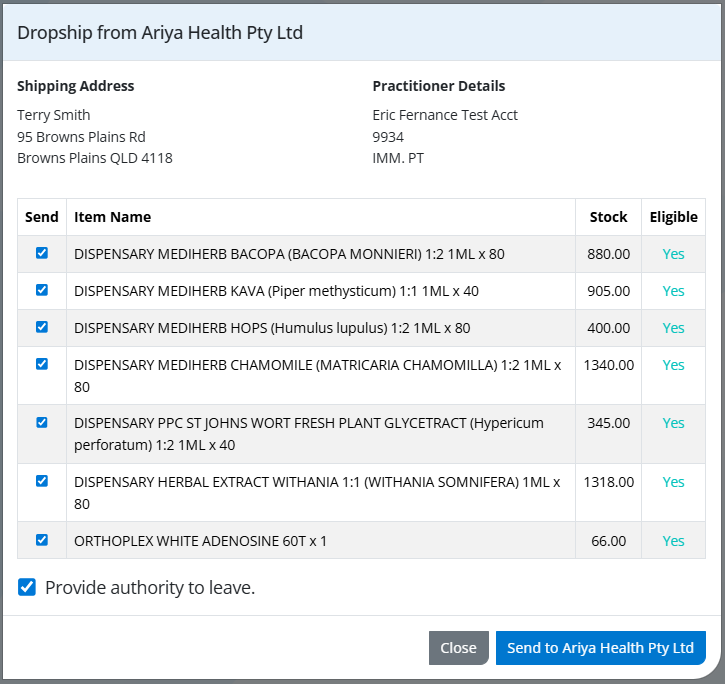The image size is (725, 684).
Task: Toggle Send checkbox for MEDIHERB HOPS
Action: 42,327
